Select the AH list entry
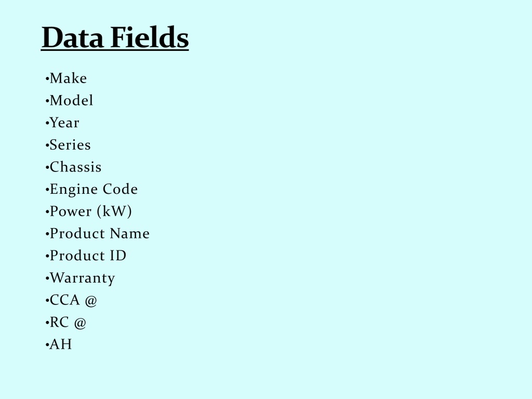 pos(58,344)
